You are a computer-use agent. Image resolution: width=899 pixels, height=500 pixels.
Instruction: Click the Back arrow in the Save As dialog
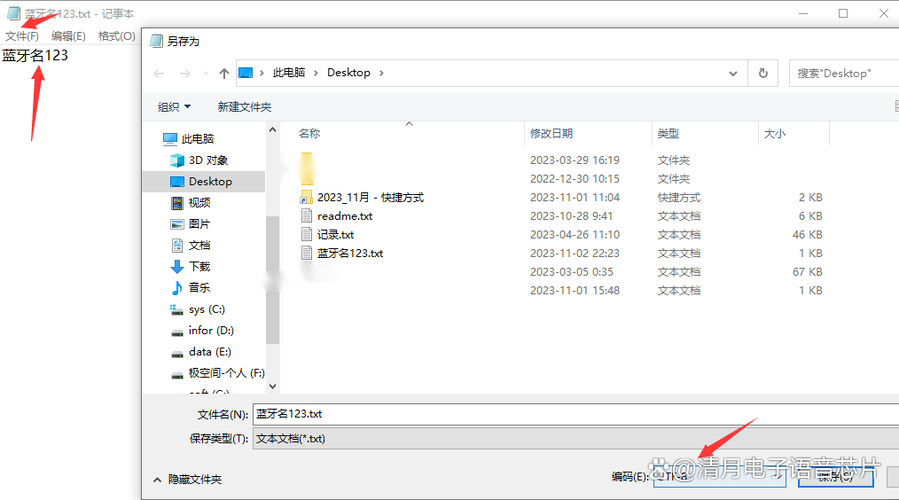pyautogui.click(x=159, y=73)
